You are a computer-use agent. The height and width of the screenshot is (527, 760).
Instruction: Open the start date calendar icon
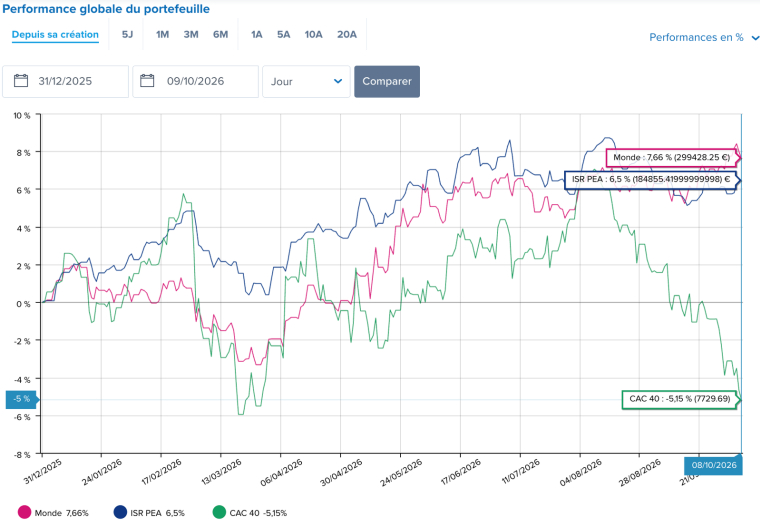(21, 80)
